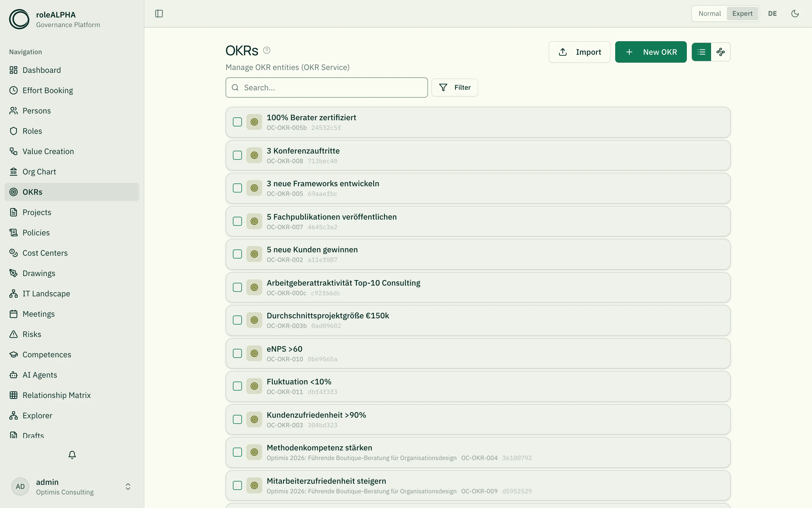This screenshot has width=812, height=508.
Task: Click target icon of Arbeitgeberattraktivität Top-10 Consulting
Action: pyautogui.click(x=254, y=287)
